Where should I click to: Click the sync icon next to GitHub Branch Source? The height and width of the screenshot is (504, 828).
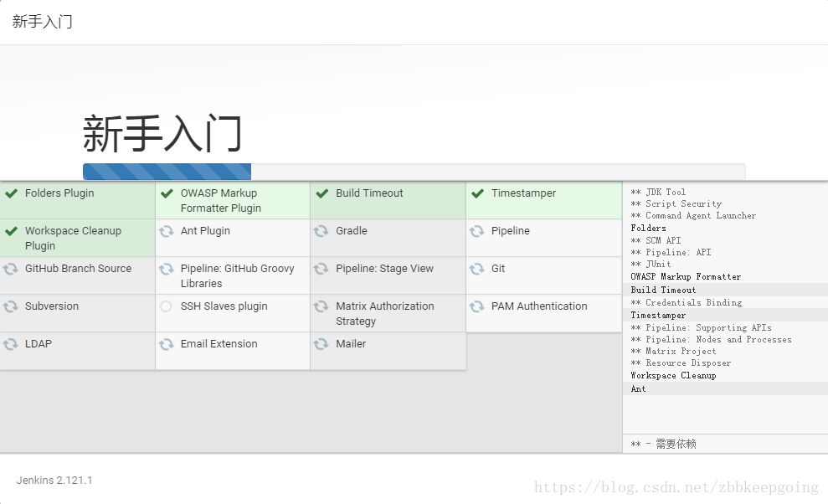pos(11,269)
